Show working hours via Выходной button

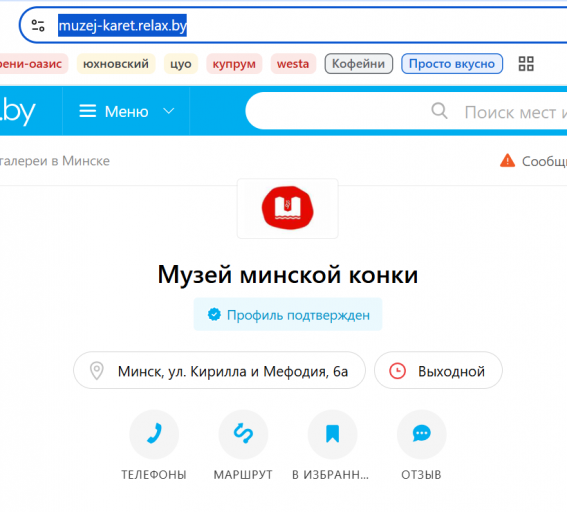438,370
